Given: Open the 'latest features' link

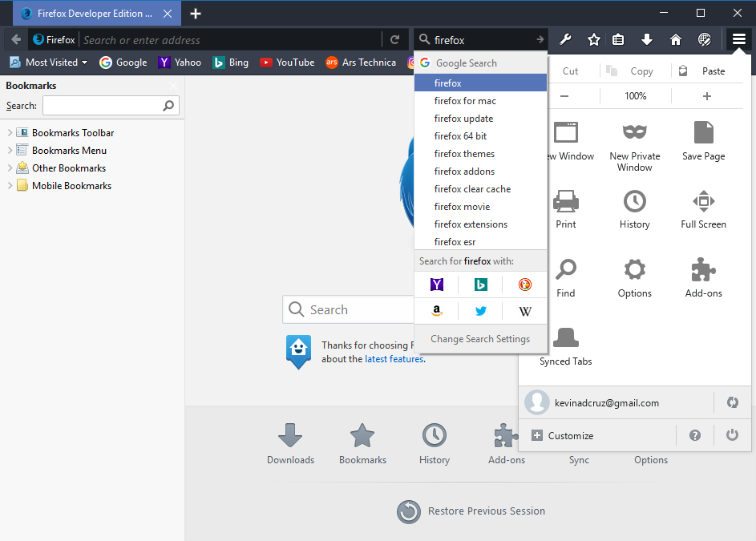Looking at the screenshot, I should click(394, 359).
